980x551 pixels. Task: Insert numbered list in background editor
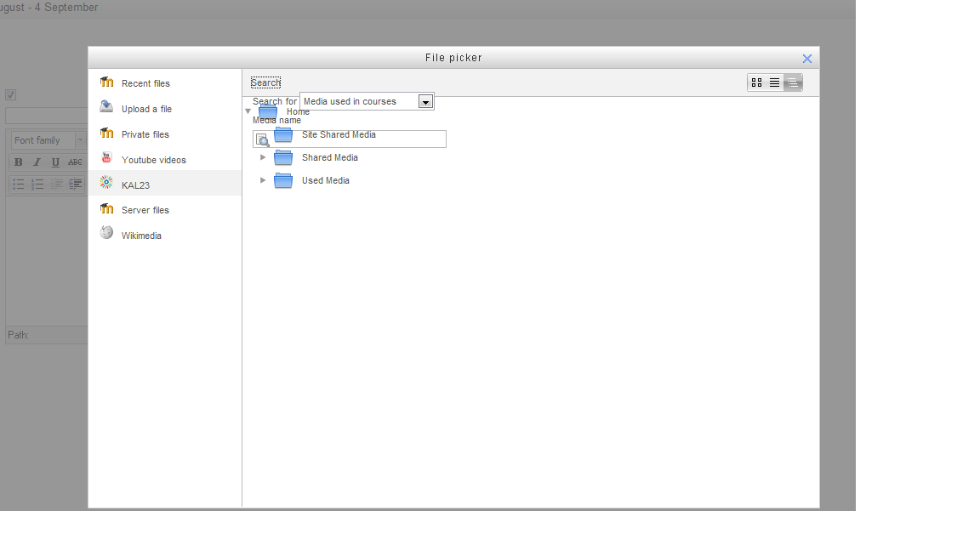tap(37, 184)
